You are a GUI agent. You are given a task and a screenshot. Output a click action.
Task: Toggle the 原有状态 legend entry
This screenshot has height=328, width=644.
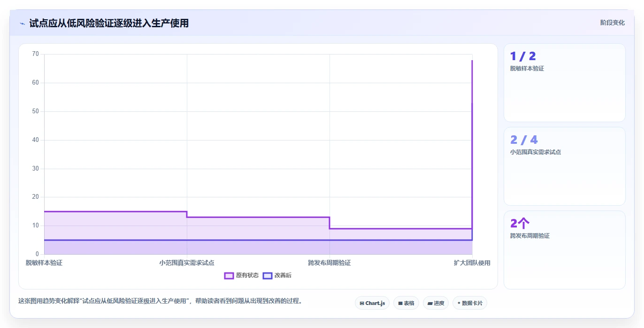coord(241,275)
